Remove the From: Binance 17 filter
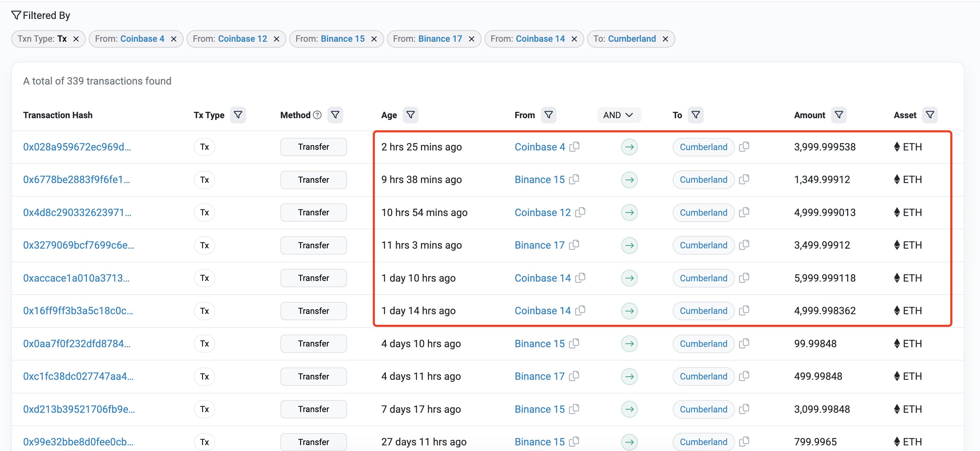 471,39
